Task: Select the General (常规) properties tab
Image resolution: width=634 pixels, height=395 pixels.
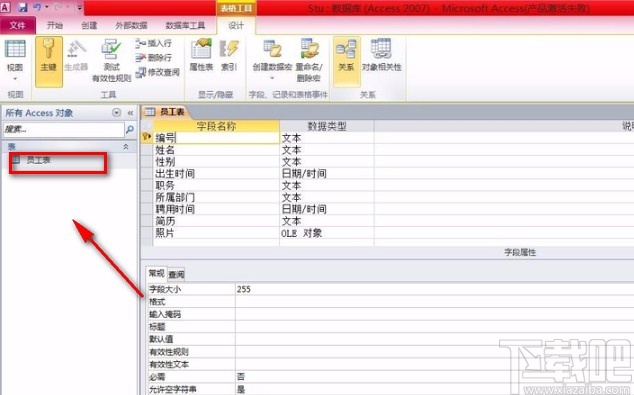Action: 156,274
